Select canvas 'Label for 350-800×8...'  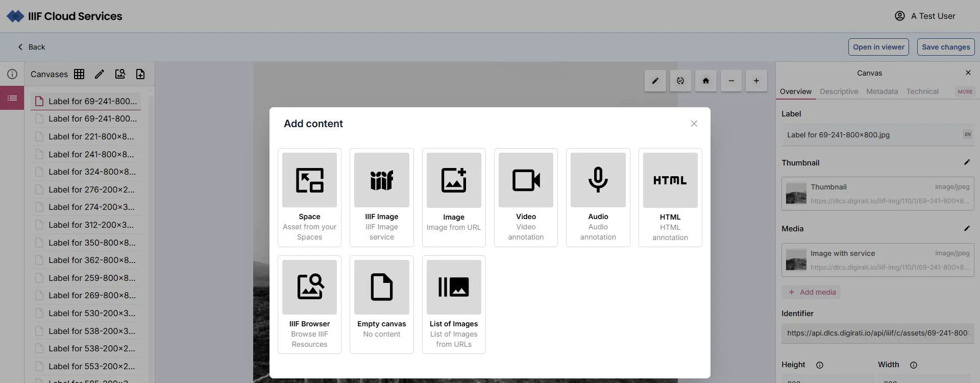click(x=86, y=243)
